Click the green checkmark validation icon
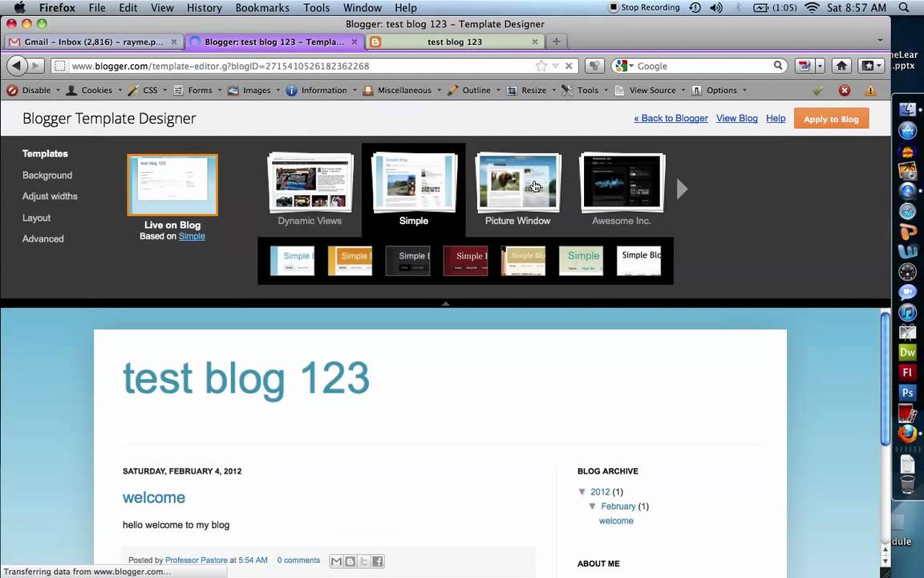924x578 pixels. [x=818, y=90]
